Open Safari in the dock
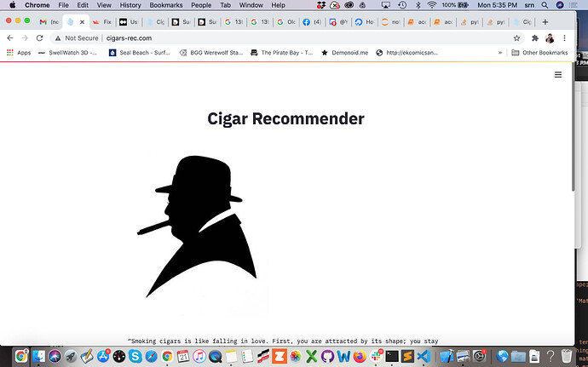The height and width of the screenshot is (367, 588). [151, 356]
